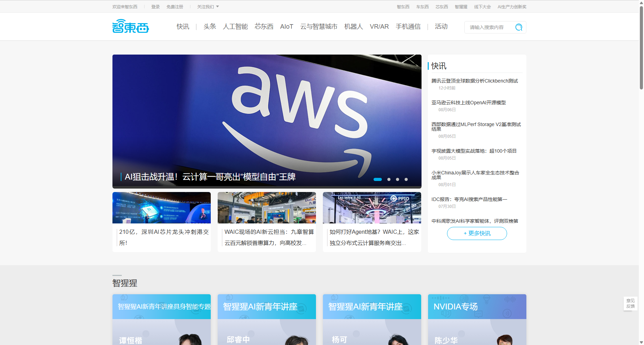Open the AWS banner headline article
Image resolution: width=644 pixels, height=345 pixels.
(x=210, y=177)
